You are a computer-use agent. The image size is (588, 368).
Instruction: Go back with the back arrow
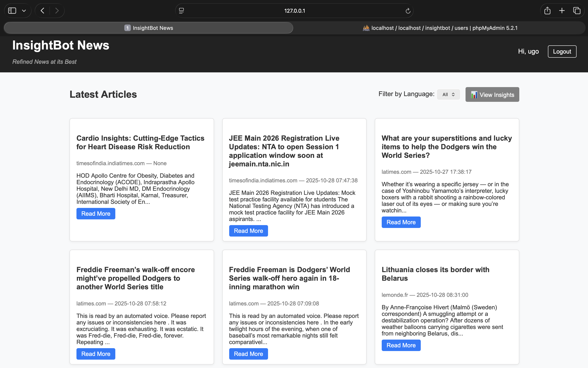point(42,11)
